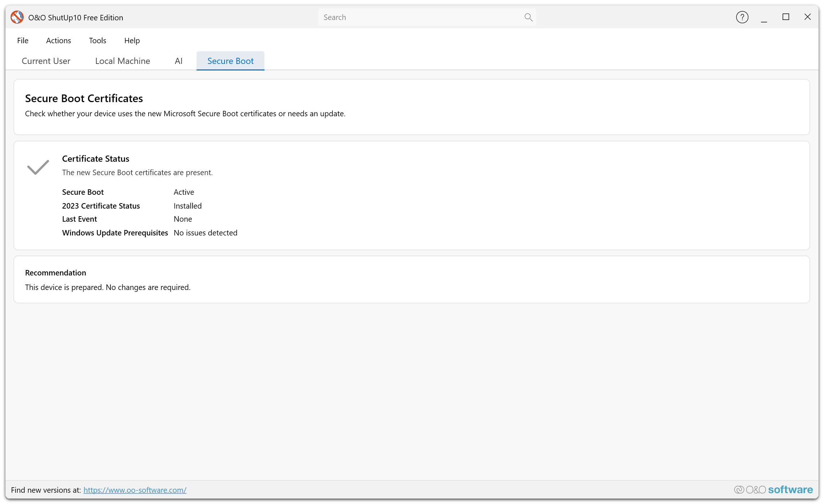Switch to the Local Machine tab
Viewport: 824px width, 504px height.
pos(122,61)
